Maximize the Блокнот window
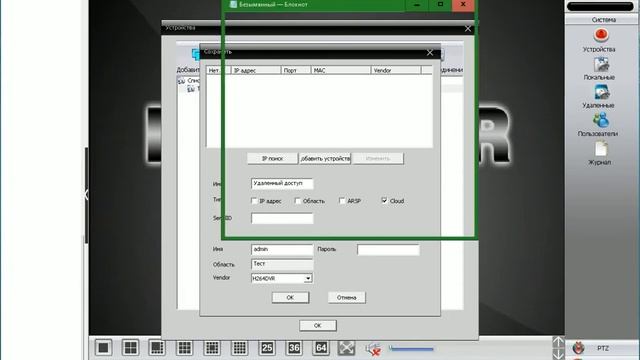 pos(440,5)
